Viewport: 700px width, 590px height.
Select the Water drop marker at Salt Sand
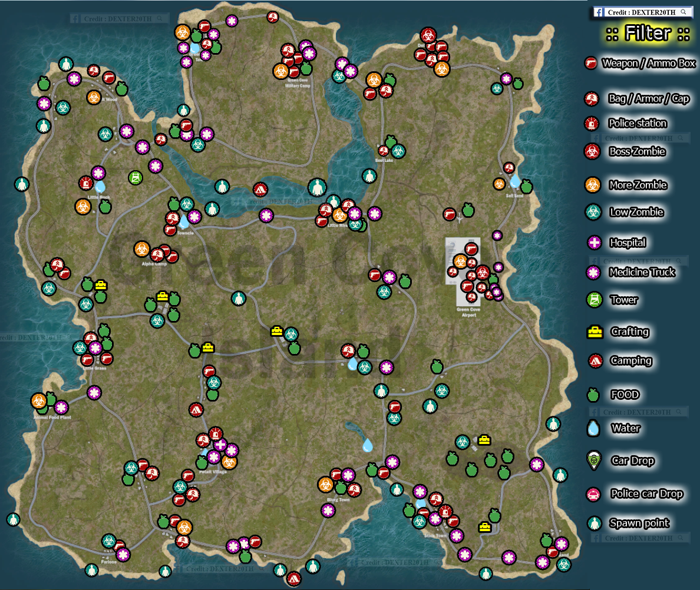click(x=515, y=181)
